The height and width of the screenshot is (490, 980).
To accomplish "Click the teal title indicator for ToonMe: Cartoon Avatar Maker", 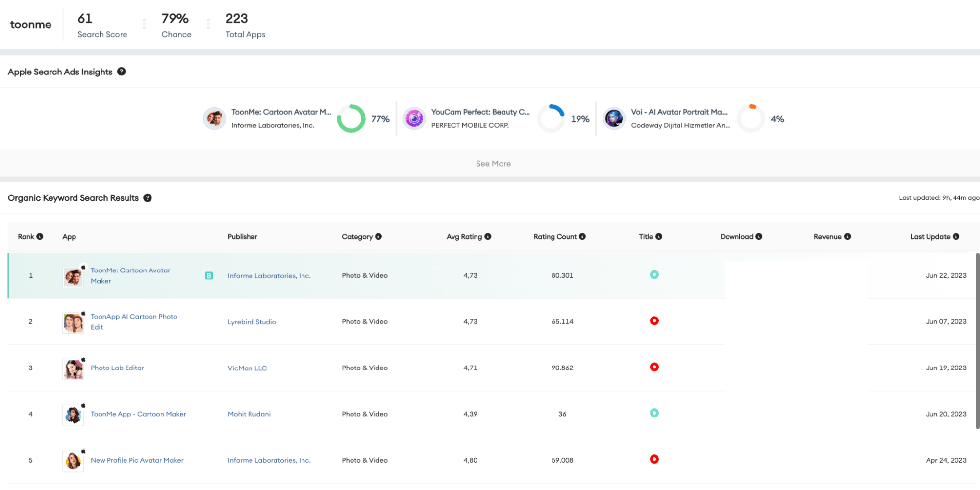I will [654, 275].
